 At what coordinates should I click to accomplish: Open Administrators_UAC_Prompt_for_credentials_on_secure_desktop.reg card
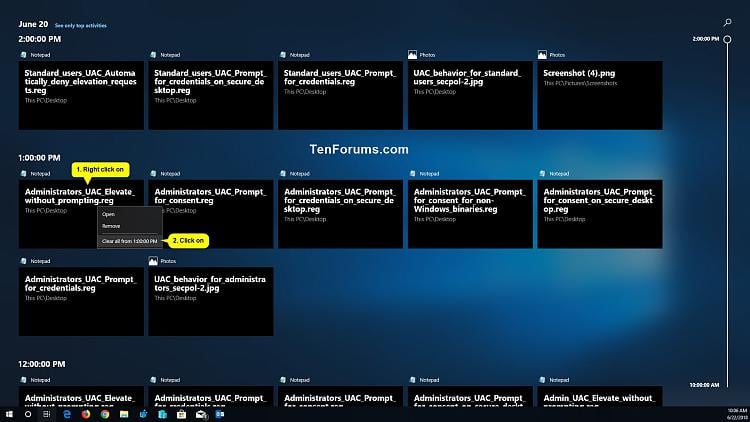click(340, 214)
